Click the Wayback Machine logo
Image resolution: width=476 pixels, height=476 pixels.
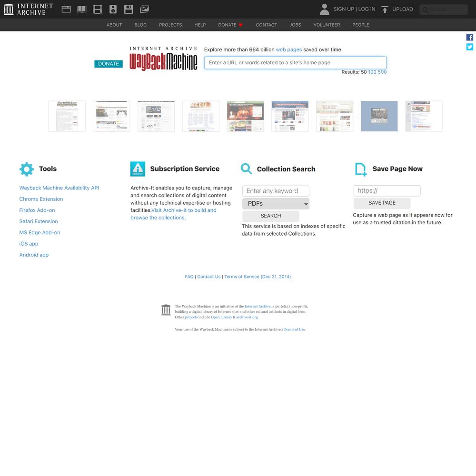163,59
